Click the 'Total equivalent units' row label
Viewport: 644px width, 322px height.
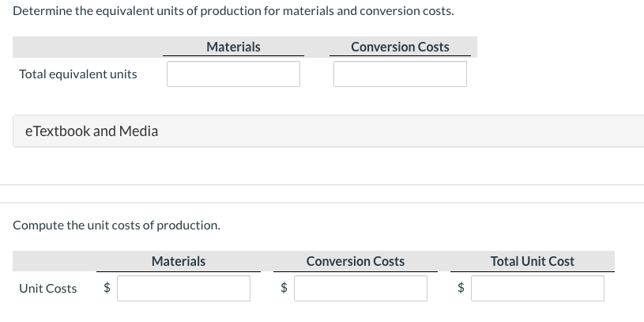point(78,74)
